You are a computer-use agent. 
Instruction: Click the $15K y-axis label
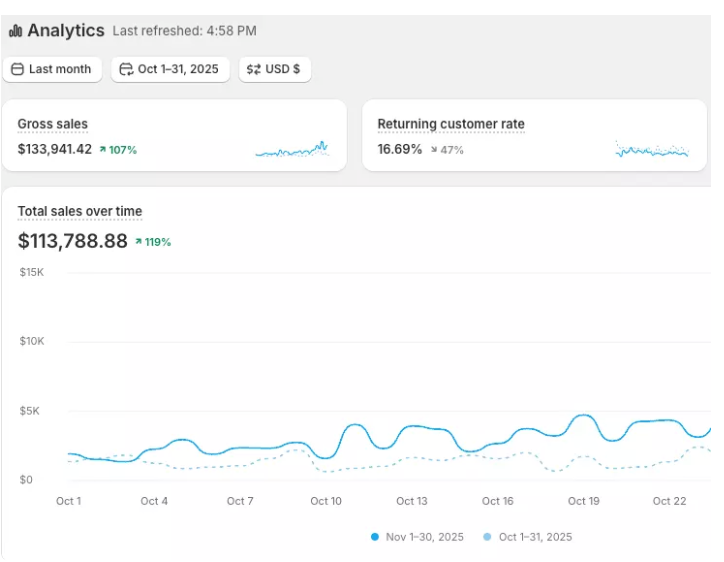pos(32,272)
